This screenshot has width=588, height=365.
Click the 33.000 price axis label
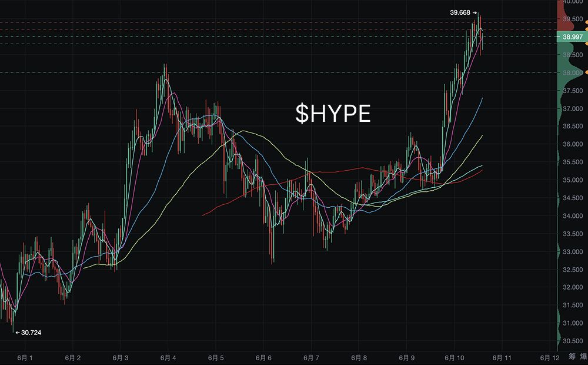point(573,251)
